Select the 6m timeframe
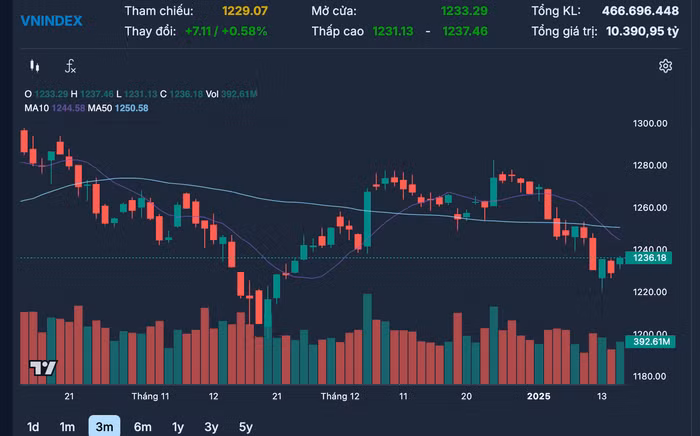The height and width of the screenshot is (436, 700). [x=142, y=427]
